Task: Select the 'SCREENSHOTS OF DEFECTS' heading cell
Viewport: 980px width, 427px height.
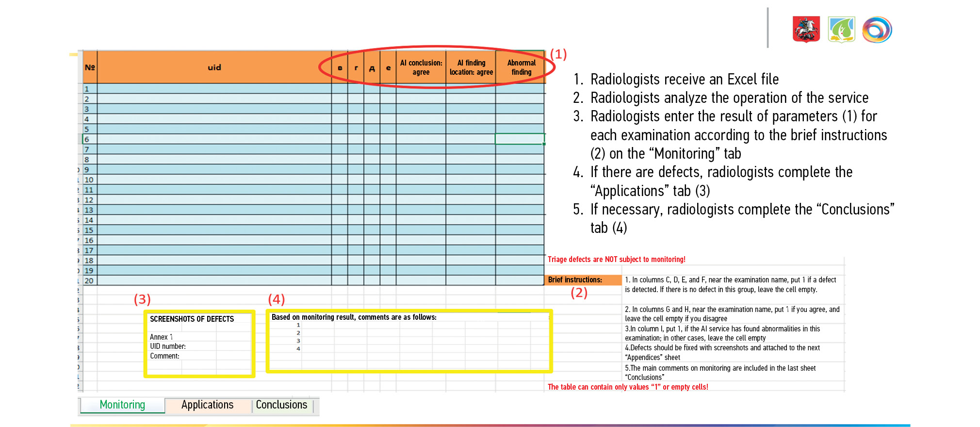Action: 192,319
